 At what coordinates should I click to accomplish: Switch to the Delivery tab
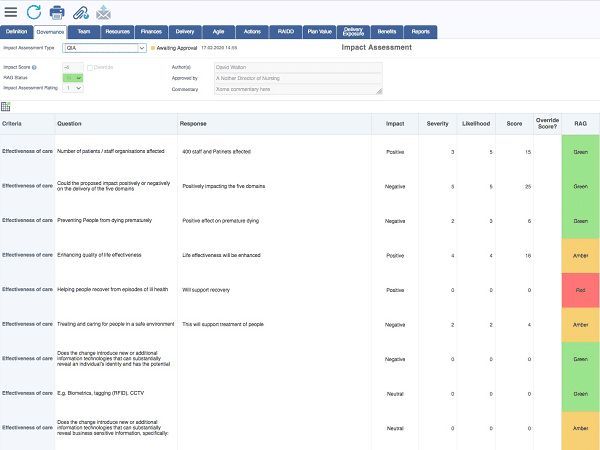tap(185, 32)
